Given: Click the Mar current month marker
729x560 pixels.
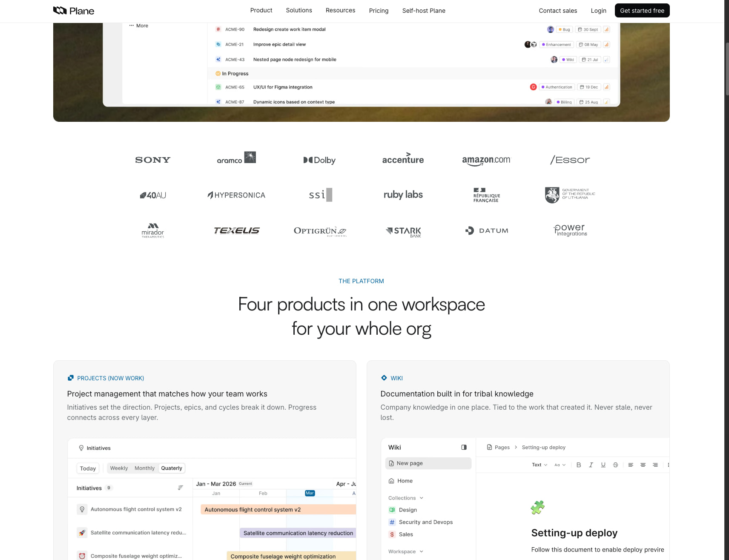Looking at the screenshot, I should [310, 493].
